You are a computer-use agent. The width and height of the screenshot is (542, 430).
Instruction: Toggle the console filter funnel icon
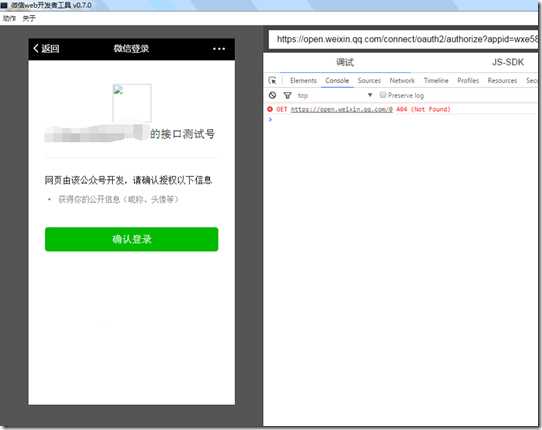[x=287, y=95]
